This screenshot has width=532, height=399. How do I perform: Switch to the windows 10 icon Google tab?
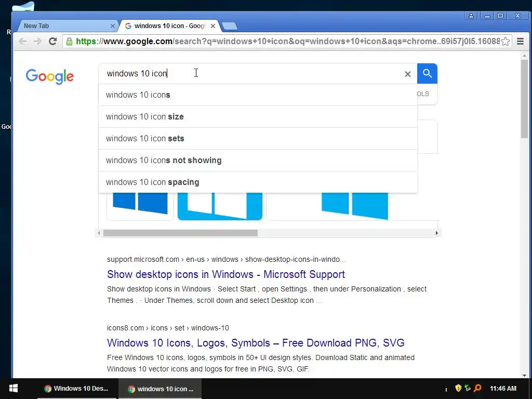[170, 26]
